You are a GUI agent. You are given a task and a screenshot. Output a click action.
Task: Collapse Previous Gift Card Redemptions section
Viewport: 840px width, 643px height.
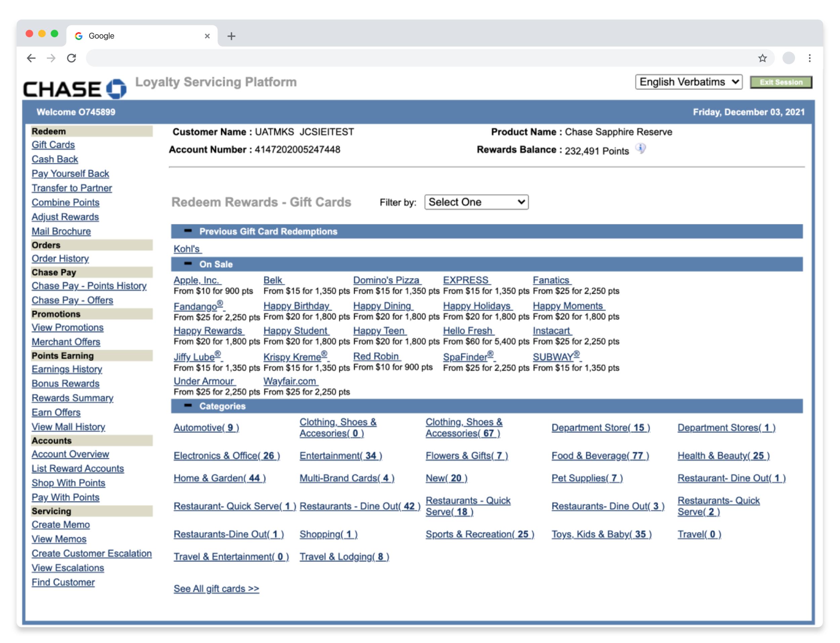click(x=188, y=231)
